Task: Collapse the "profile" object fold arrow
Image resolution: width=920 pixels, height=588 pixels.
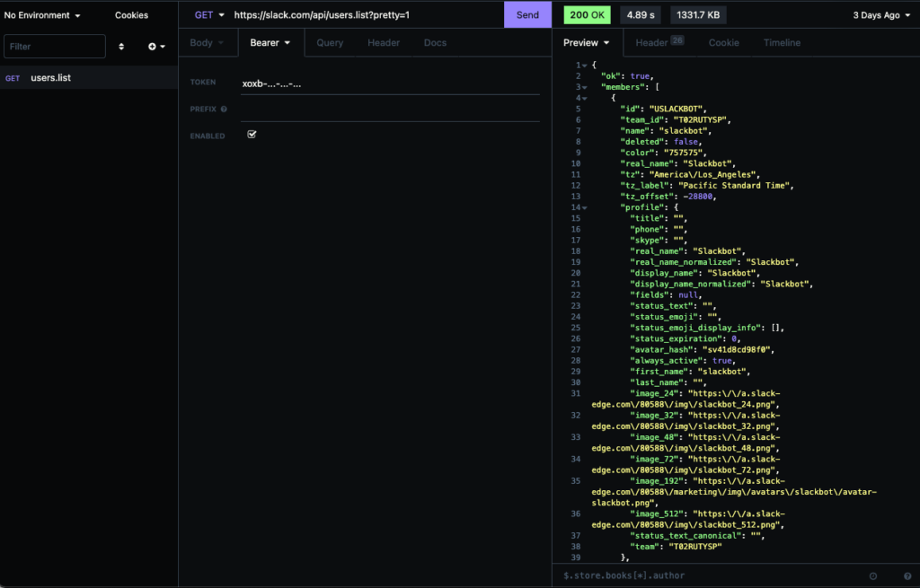Action: [x=584, y=207]
